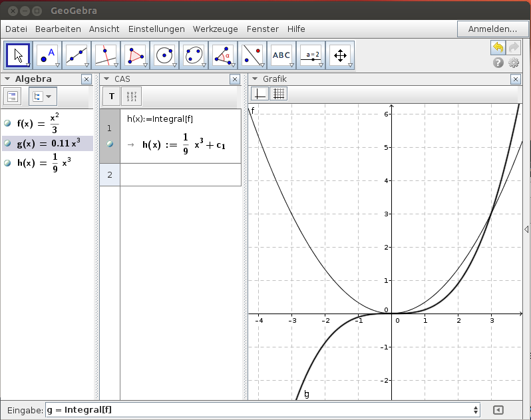
Task: Select the Polygon tool
Action: (x=135, y=55)
